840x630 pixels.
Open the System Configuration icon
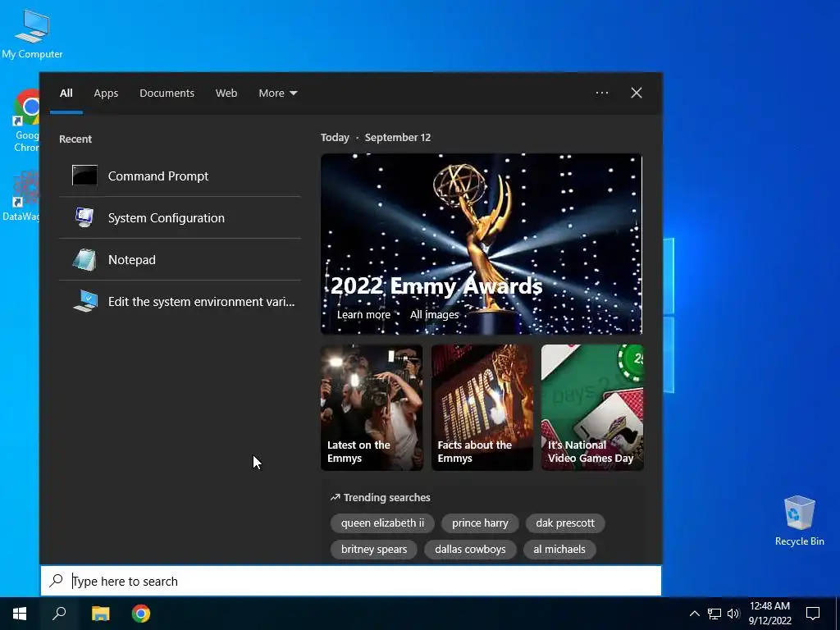(x=84, y=217)
